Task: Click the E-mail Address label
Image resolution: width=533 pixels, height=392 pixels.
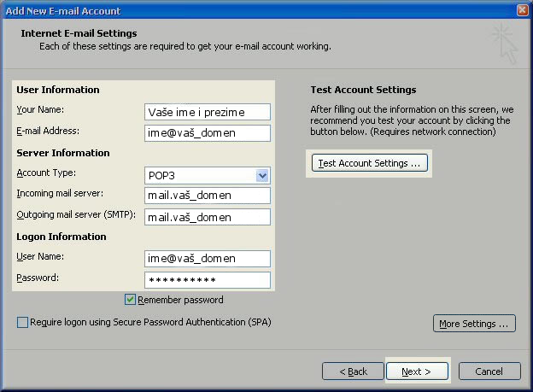Action: click(48, 131)
